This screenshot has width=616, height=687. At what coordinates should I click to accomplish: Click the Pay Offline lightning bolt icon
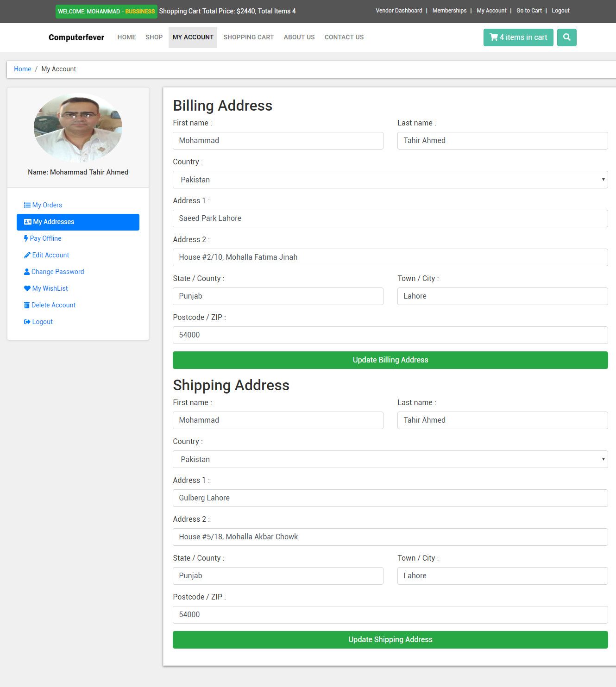[26, 238]
